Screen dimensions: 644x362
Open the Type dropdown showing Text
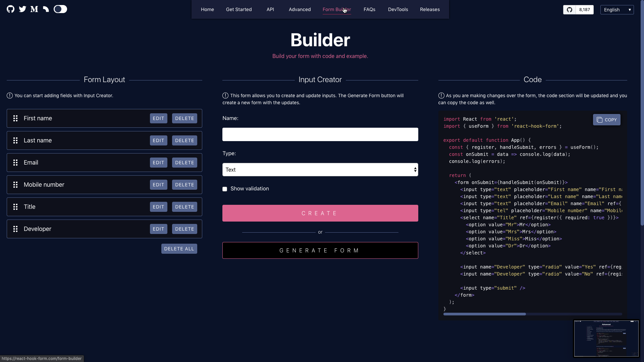320,170
